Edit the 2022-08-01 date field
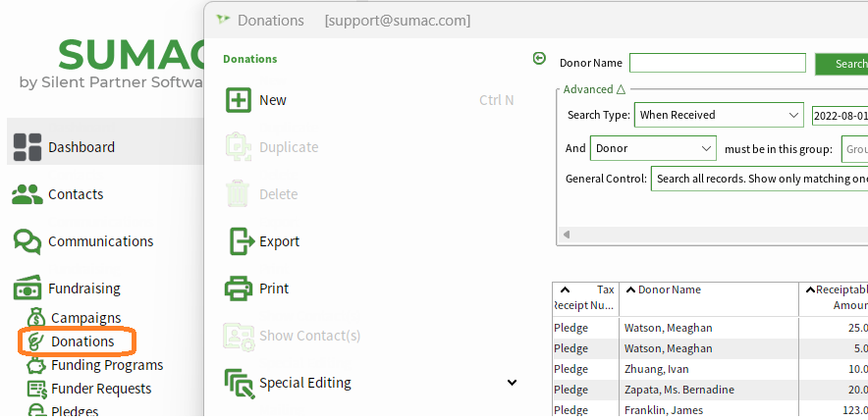The width and height of the screenshot is (868, 420). click(840, 116)
